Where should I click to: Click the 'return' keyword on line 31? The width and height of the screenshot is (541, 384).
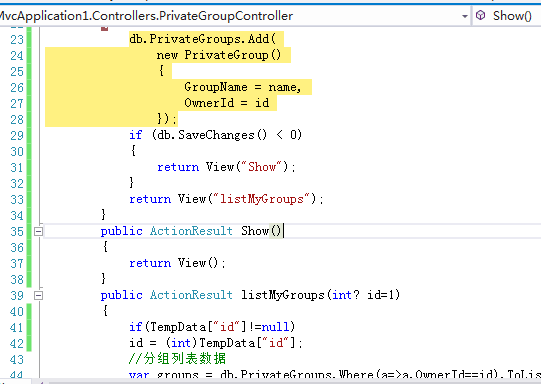[178, 167]
